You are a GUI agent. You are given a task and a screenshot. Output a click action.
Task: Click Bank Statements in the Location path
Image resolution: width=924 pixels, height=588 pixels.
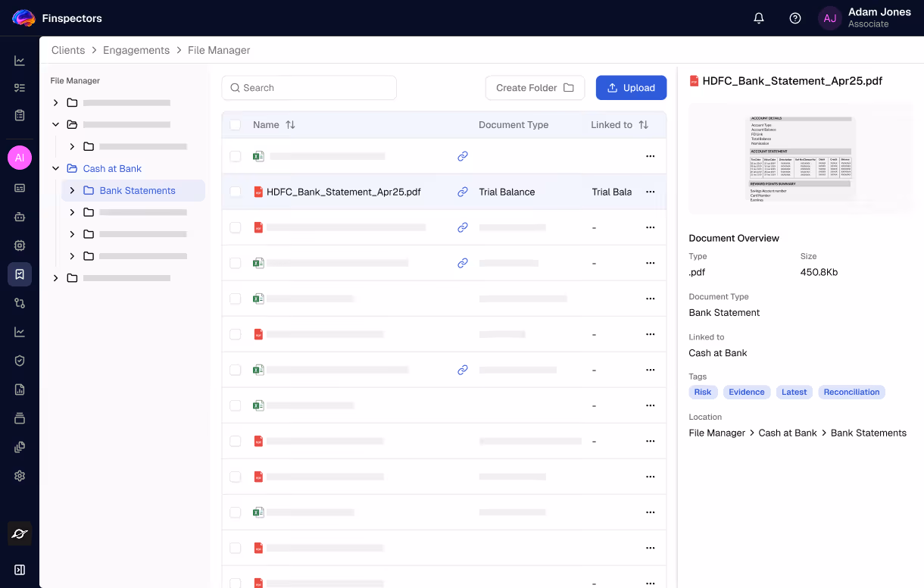869,433
